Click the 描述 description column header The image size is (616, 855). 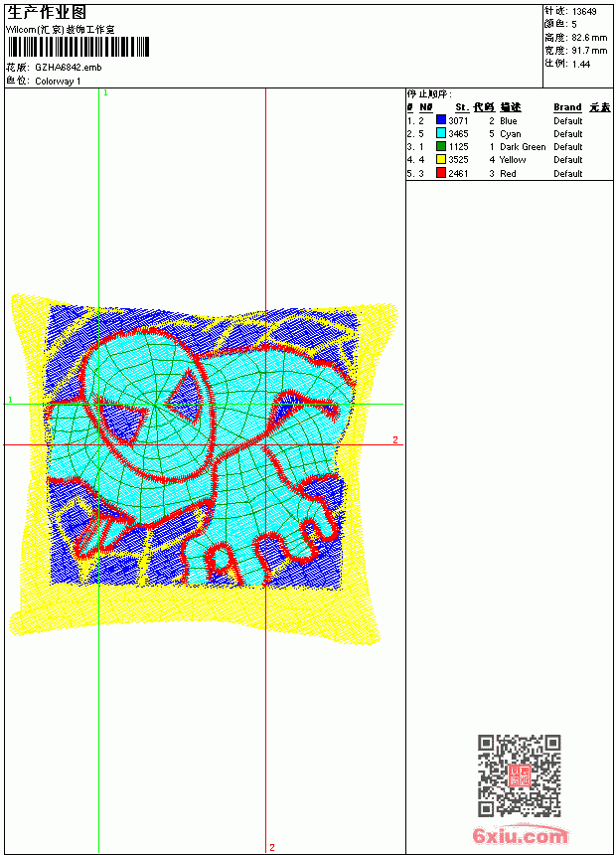click(511, 107)
